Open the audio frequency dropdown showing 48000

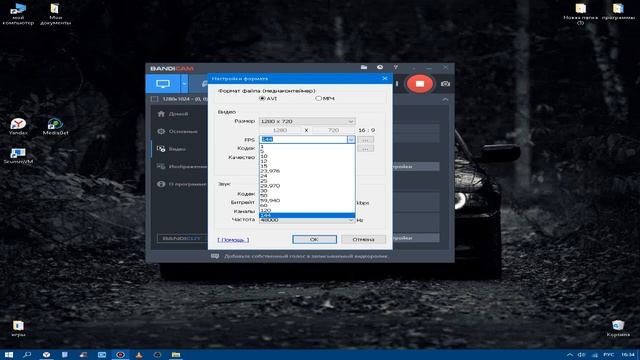click(307, 220)
